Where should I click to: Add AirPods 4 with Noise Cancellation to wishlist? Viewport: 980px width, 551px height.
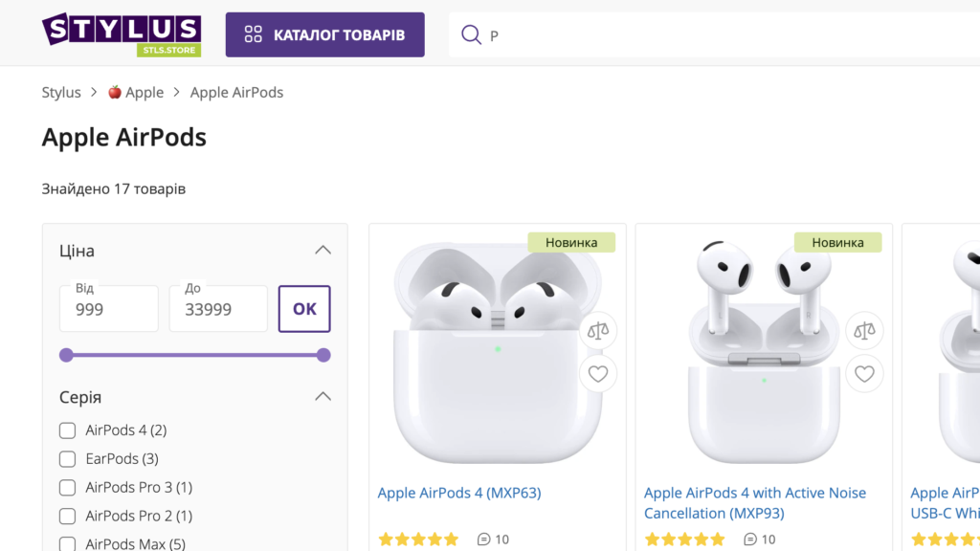[x=864, y=374]
